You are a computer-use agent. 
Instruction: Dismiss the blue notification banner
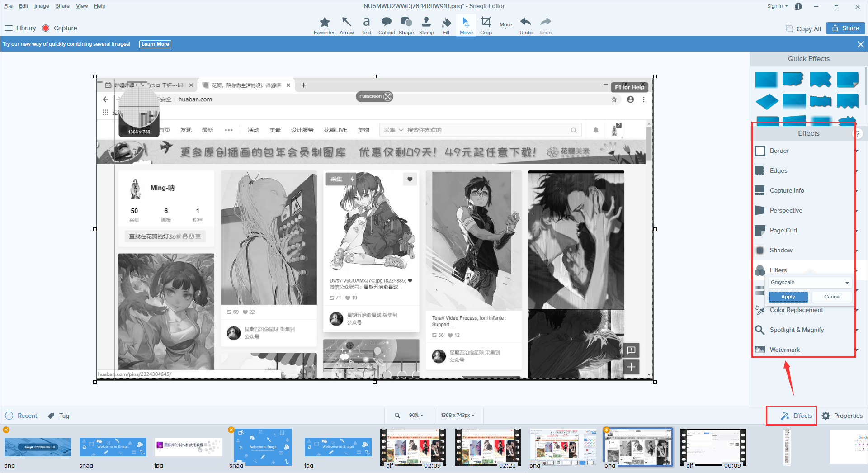coord(861,44)
